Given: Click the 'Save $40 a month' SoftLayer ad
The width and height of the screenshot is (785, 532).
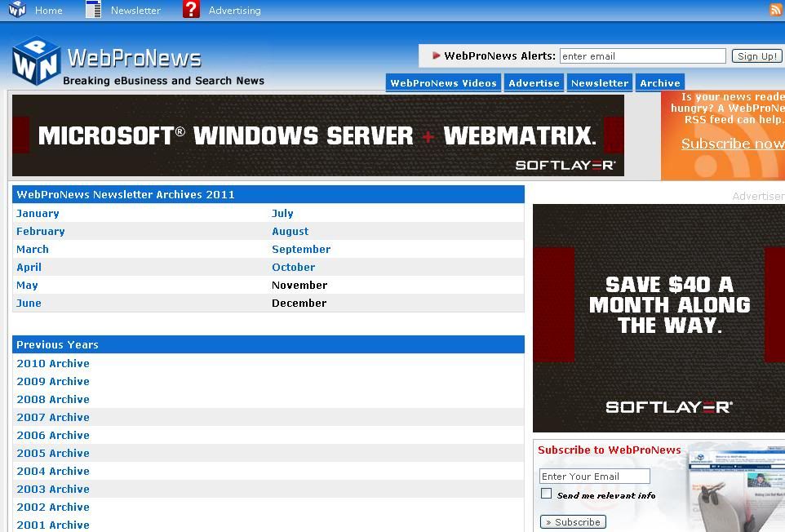Looking at the screenshot, I should click(x=659, y=317).
